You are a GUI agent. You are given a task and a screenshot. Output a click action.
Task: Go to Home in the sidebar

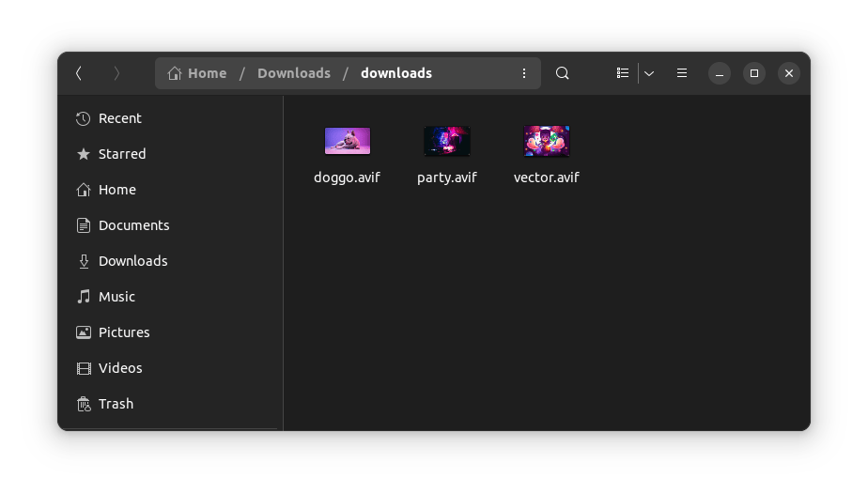tap(116, 190)
